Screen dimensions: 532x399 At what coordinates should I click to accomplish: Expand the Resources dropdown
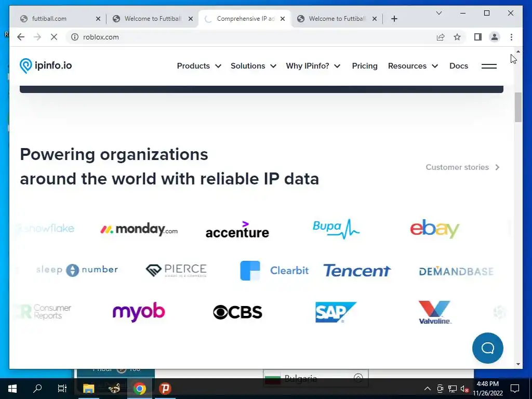point(413,66)
